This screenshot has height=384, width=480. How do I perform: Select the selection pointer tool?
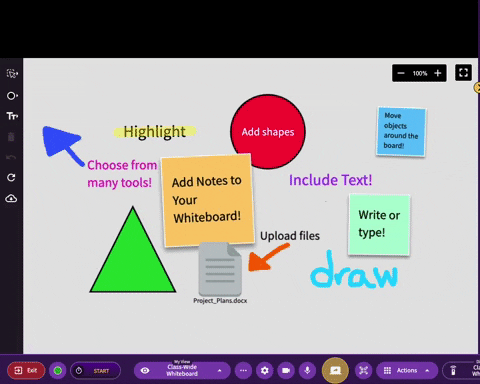point(12,74)
